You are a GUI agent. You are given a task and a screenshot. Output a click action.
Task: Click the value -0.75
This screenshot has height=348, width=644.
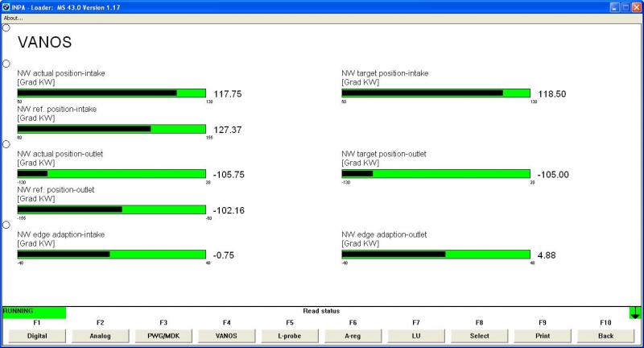point(224,255)
